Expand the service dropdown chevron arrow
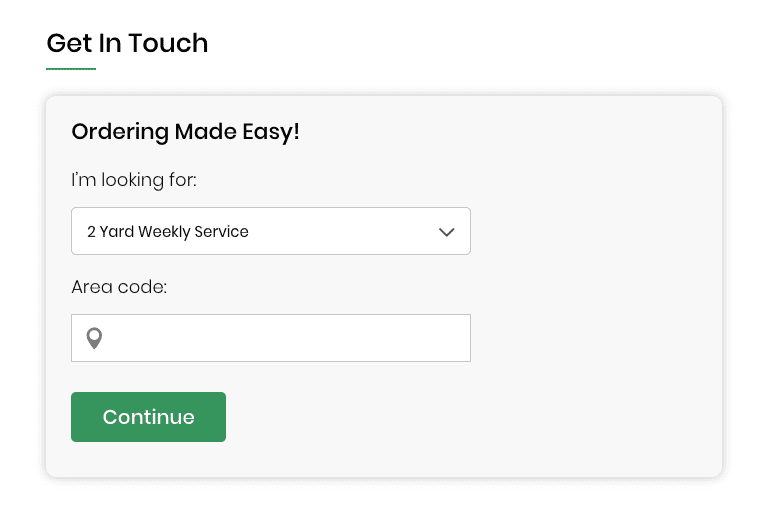 click(447, 232)
